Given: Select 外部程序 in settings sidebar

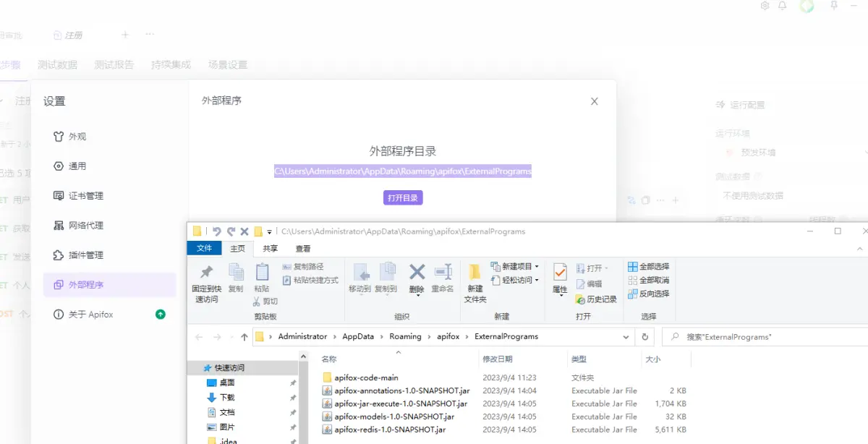Looking at the screenshot, I should point(109,285).
